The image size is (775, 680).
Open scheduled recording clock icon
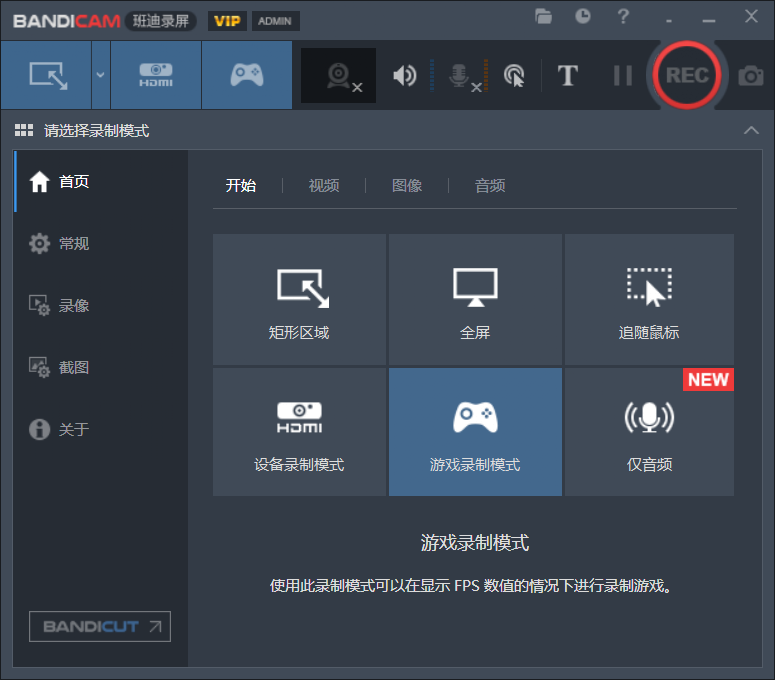click(583, 16)
